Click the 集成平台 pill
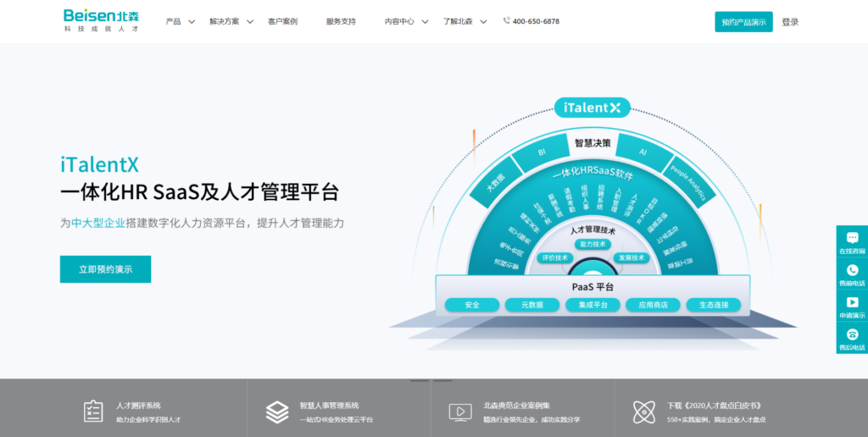This screenshot has width=868, height=437. pyautogui.click(x=593, y=305)
